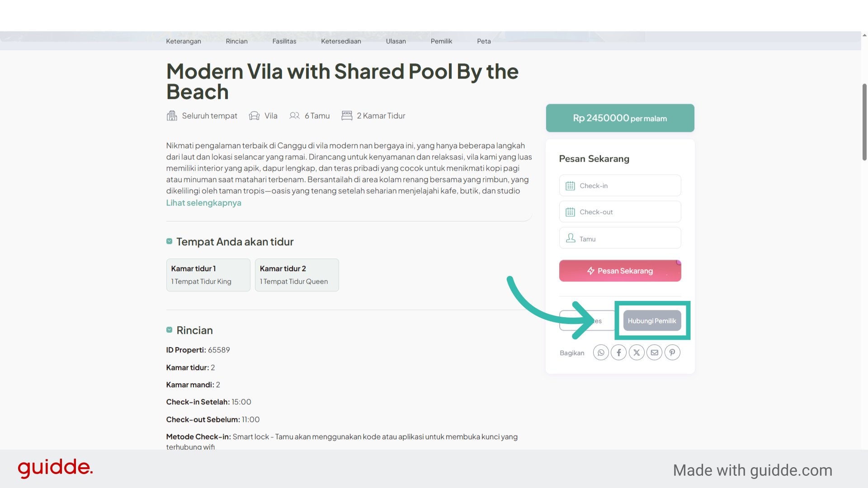Open the Ulasan tab
Viewport: 868px width, 488px height.
pyautogui.click(x=396, y=41)
